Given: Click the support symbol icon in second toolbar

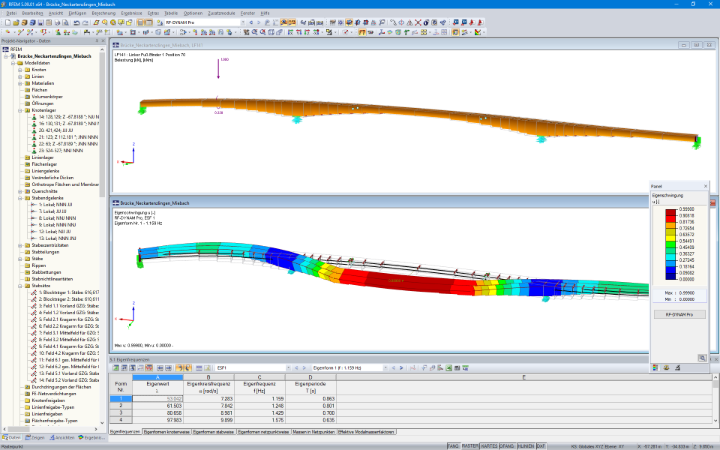Looking at the screenshot, I should tap(58, 32).
